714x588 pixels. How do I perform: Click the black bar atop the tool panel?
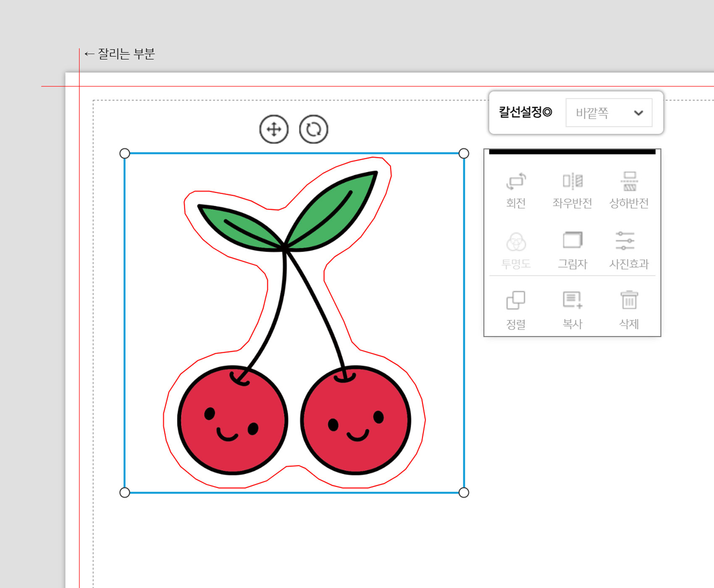(572, 152)
